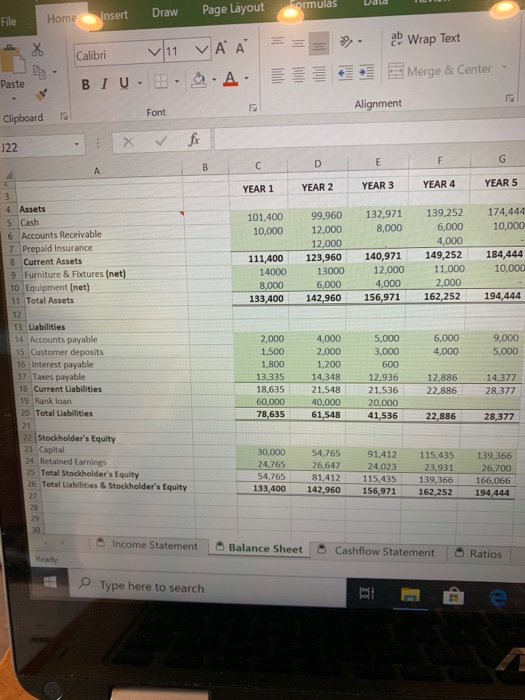Toggle Align Left

coord(278,75)
